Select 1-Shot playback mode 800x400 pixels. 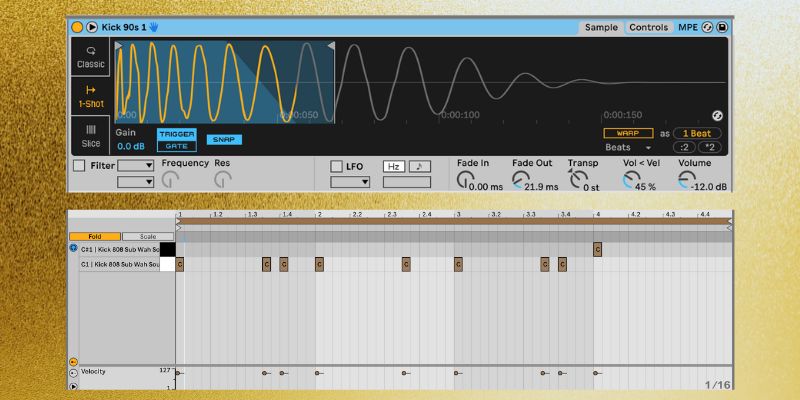(x=90, y=96)
